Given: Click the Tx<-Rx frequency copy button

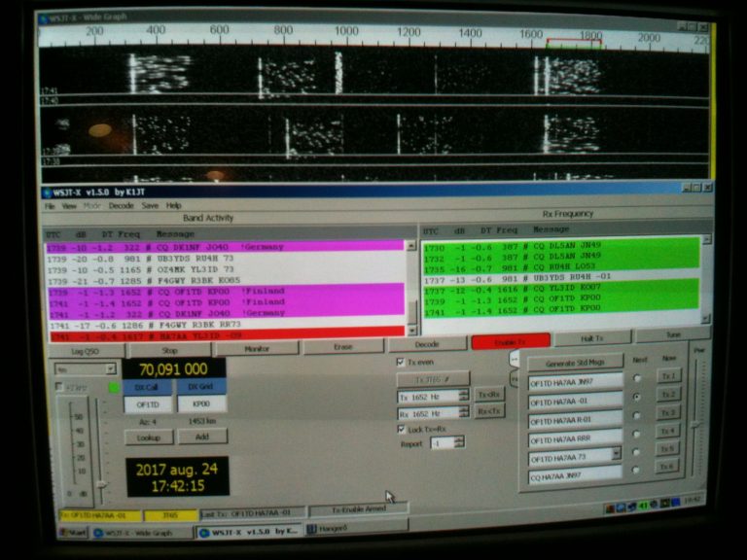Looking at the screenshot, I should point(489,395).
